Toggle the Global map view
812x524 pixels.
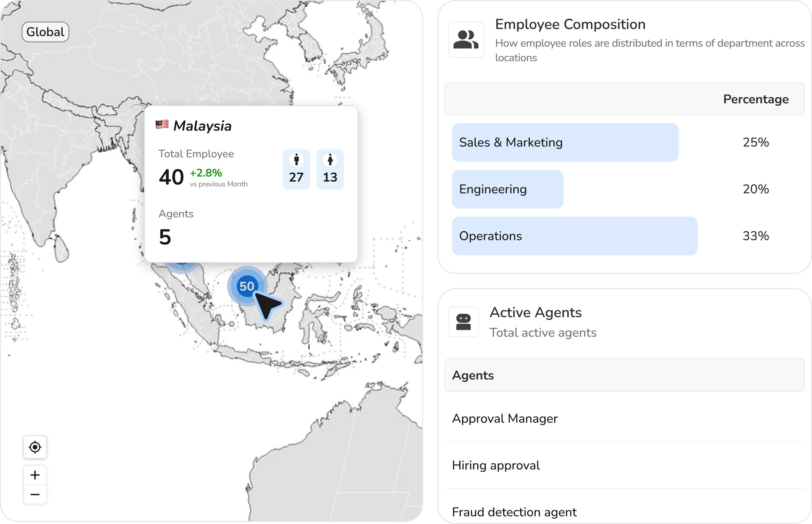click(x=45, y=32)
